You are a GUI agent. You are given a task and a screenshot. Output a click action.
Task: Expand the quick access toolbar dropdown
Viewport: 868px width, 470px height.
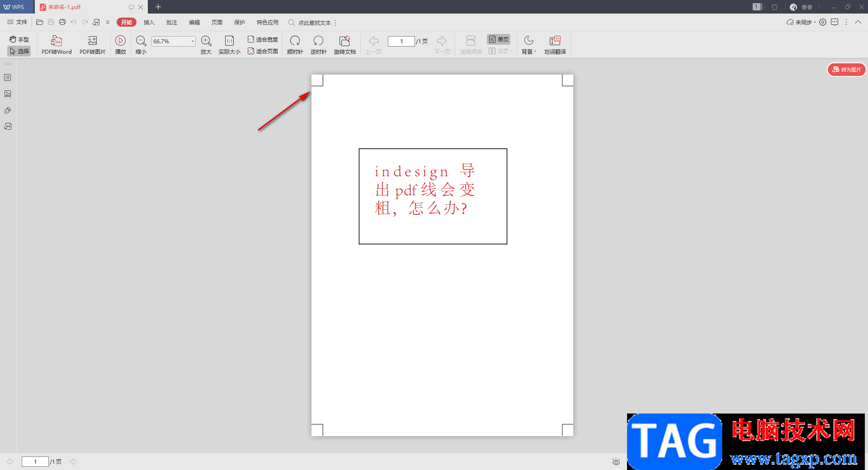108,22
